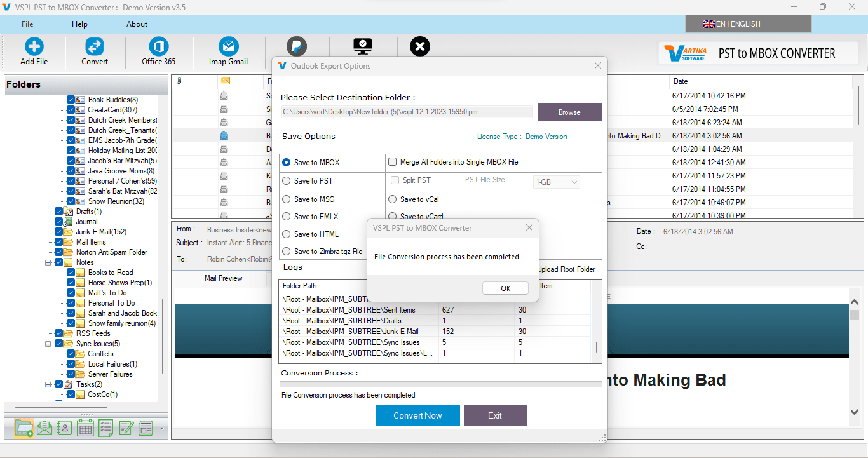Open the EN | ENGLISH language selector
Viewport: 868px width, 458px height.
click(x=748, y=24)
